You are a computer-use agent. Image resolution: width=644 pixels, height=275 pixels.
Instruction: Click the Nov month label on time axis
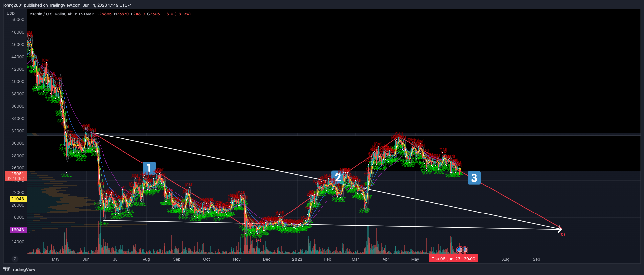(x=237, y=259)
